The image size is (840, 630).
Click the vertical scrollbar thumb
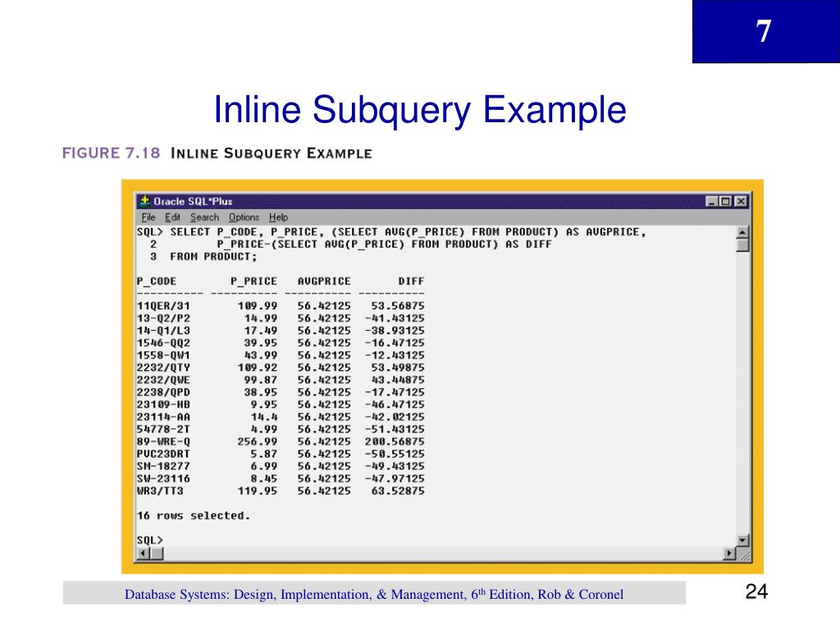point(742,245)
